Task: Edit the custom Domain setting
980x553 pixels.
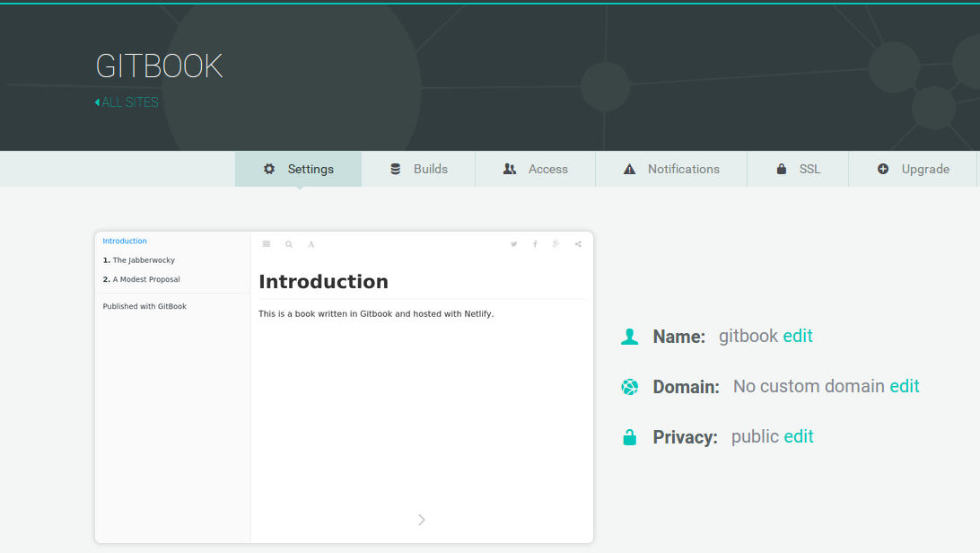Action: (905, 386)
